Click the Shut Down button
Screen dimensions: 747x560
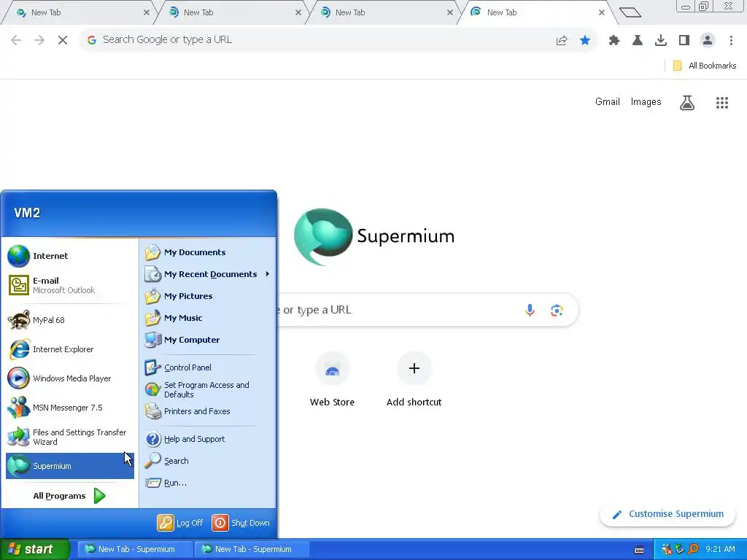pos(241,523)
